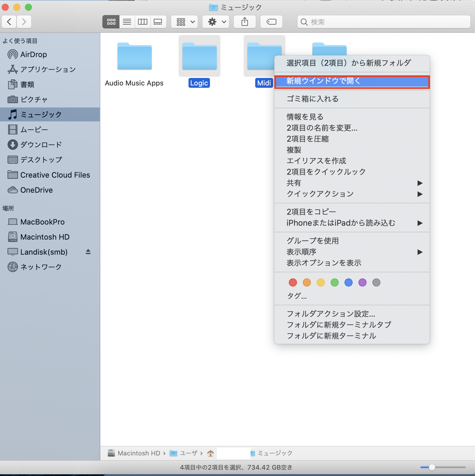Screen dimensions: 475x476
Task: Choose 2項目をクイックルック menu item
Action: (x=352, y=172)
